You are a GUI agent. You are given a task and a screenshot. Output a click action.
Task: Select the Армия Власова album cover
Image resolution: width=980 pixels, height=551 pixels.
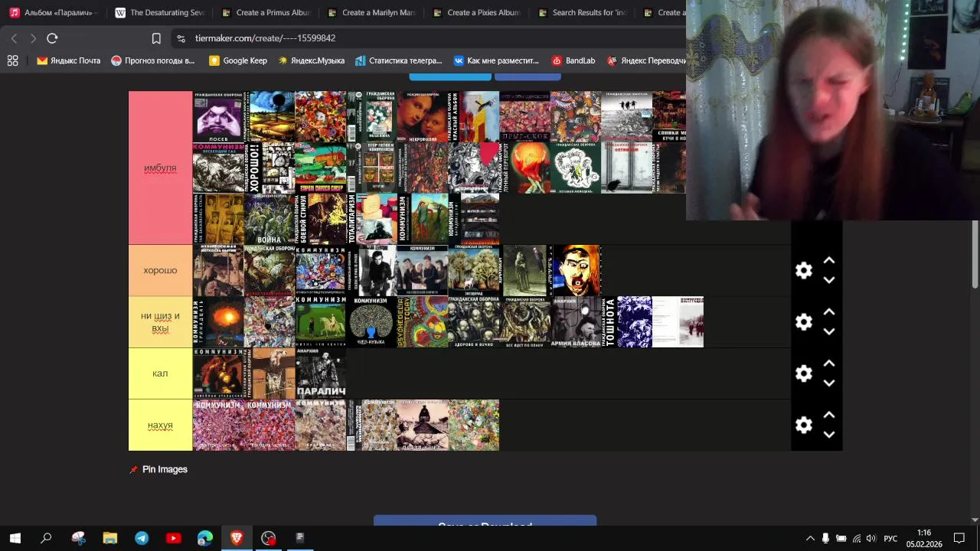tap(576, 322)
